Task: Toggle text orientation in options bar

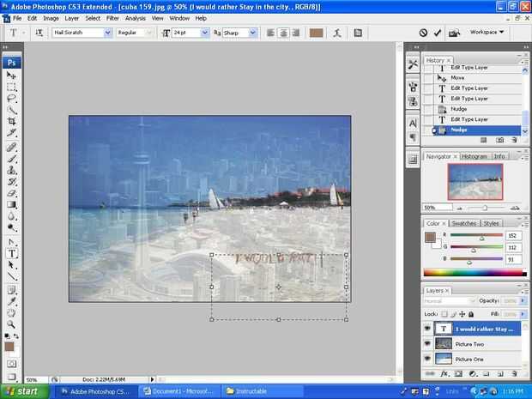Action: pos(39,33)
